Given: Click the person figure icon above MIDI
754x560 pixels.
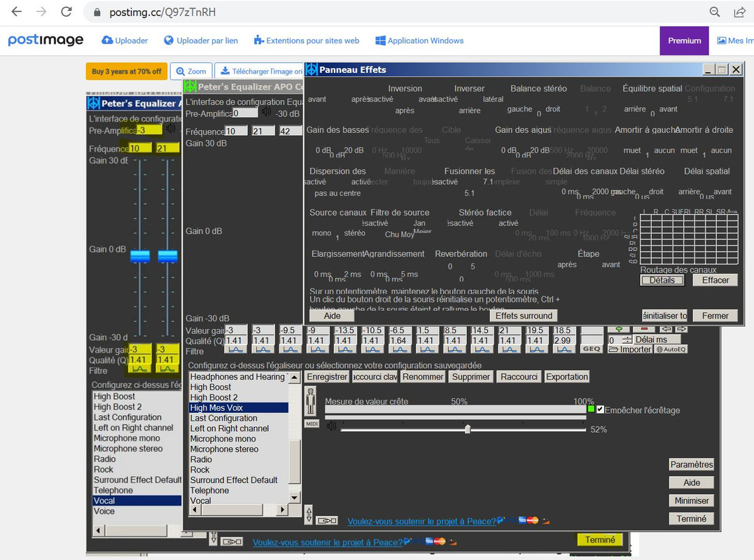Looking at the screenshot, I should pos(311,401).
